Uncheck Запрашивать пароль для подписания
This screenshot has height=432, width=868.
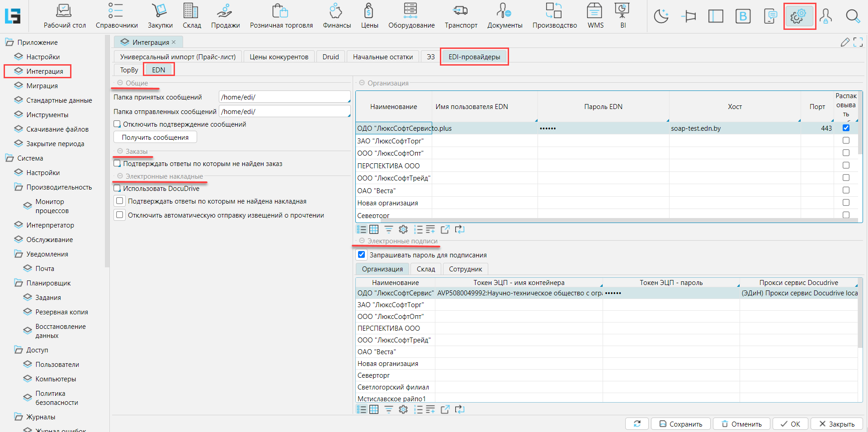pyautogui.click(x=361, y=255)
